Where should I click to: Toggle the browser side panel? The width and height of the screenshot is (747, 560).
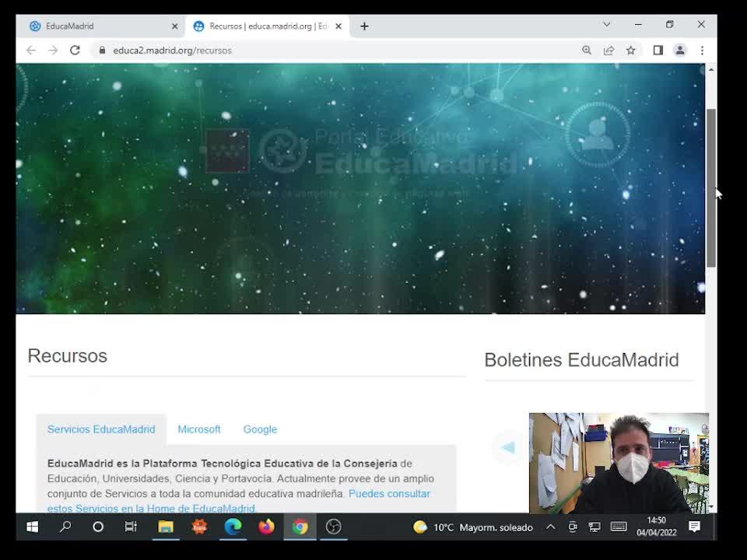click(658, 51)
